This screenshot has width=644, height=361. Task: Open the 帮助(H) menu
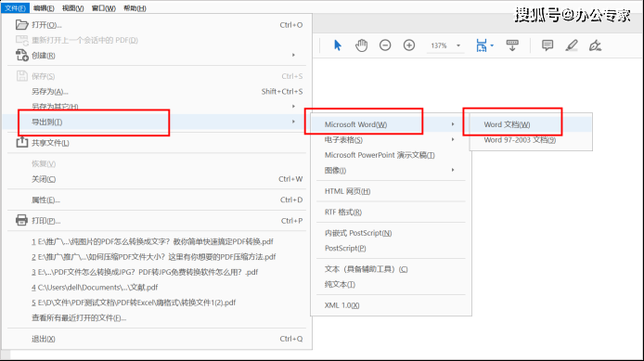135,7
